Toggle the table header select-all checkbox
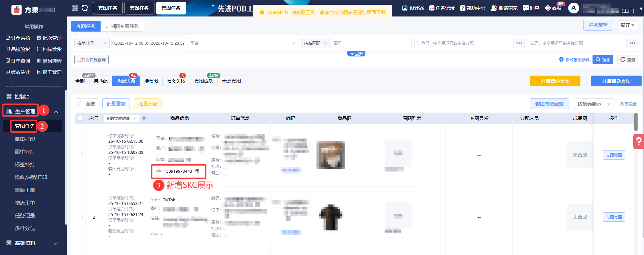The image size is (644, 255). (x=80, y=118)
